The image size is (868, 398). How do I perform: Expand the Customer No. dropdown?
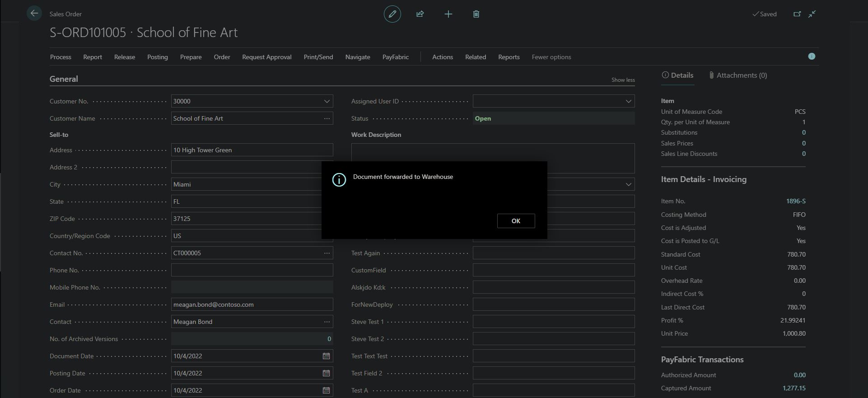327,101
